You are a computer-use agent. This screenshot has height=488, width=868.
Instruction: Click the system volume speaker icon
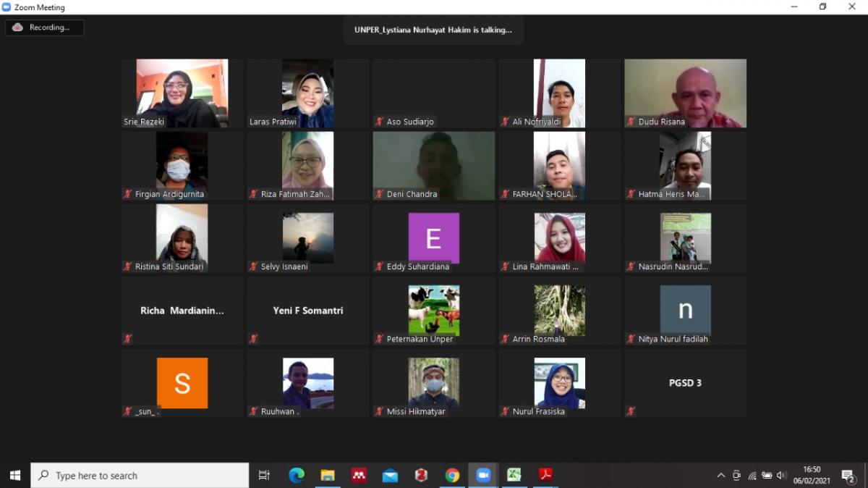pyautogui.click(x=781, y=475)
